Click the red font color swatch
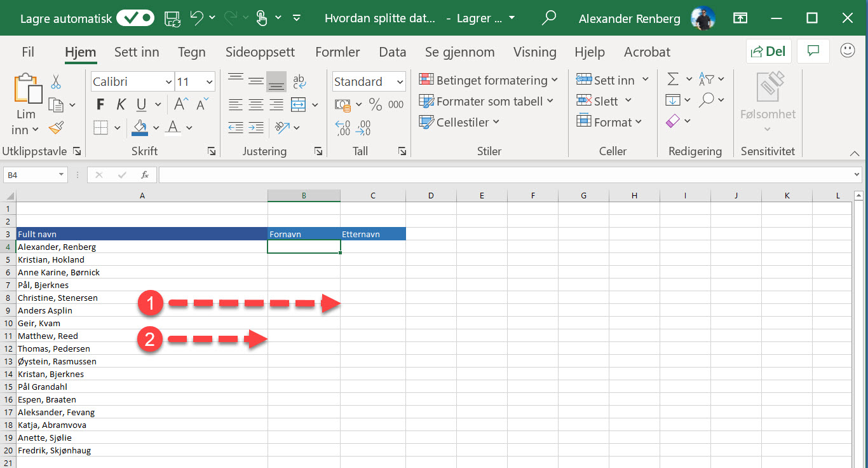 pyautogui.click(x=173, y=131)
